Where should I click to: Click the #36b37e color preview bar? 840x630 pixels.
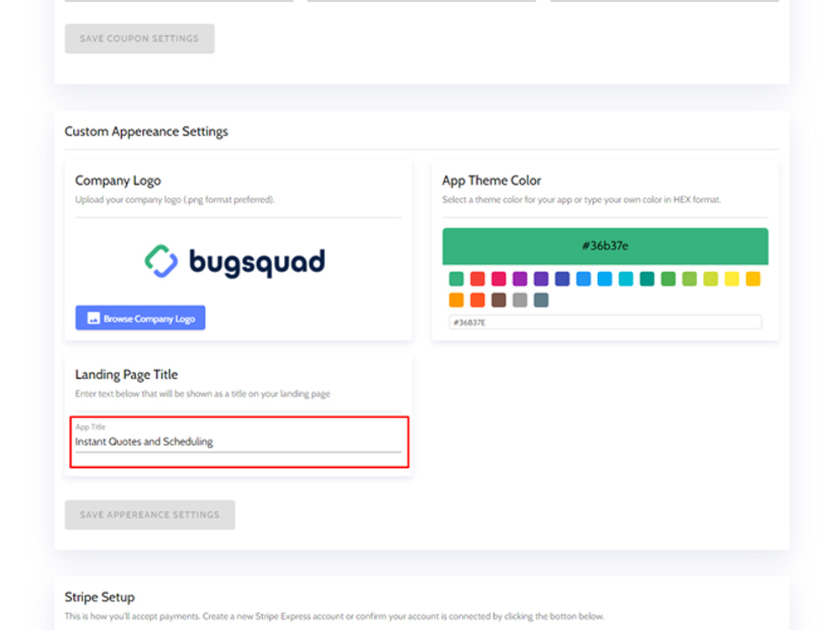coord(605,246)
